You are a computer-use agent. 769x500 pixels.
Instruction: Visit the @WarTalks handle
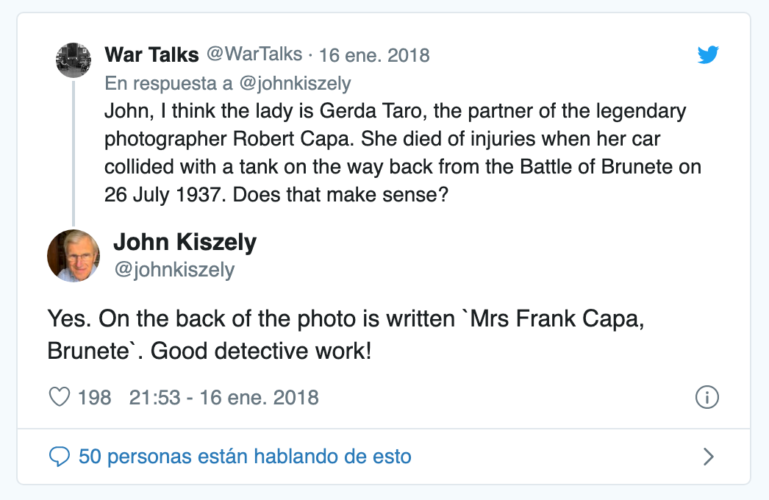254,54
